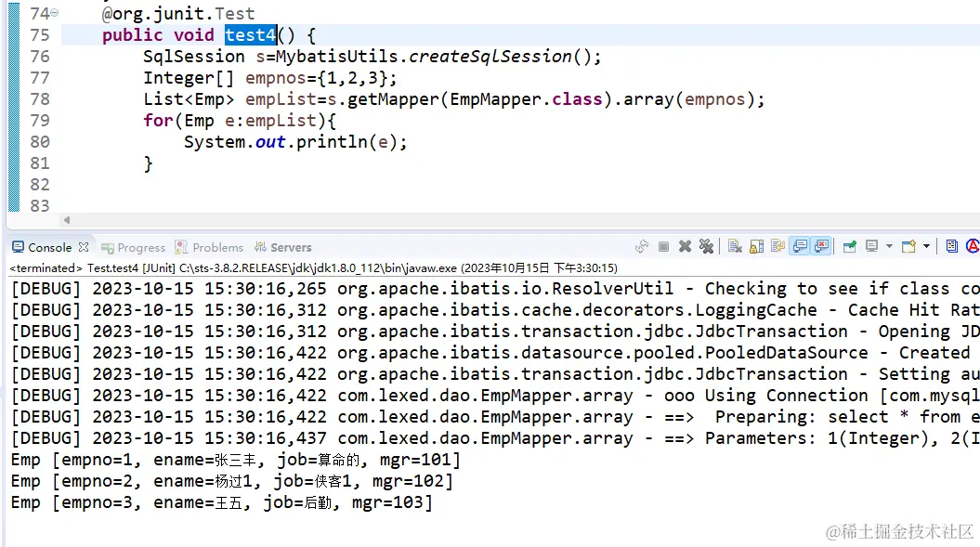Switch to the Progress tab
The height and width of the screenshot is (547, 980).
pyautogui.click(x=133, y=248)
